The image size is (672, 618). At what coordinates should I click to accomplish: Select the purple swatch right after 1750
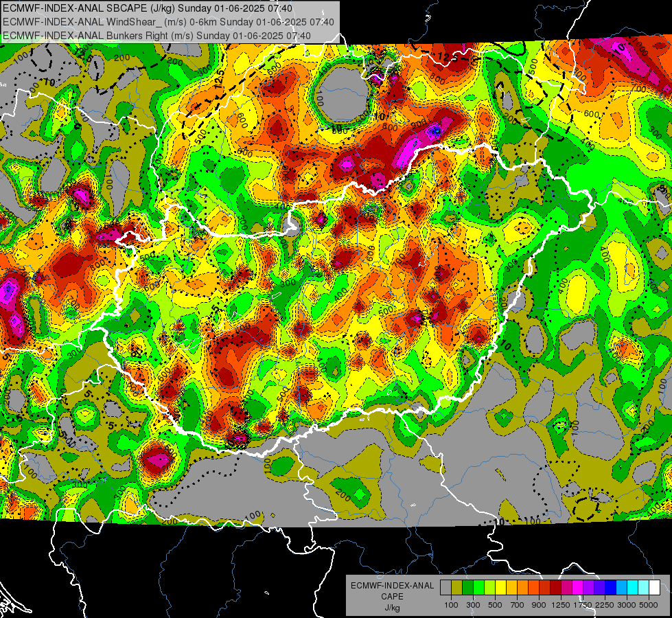pos(589,587)
